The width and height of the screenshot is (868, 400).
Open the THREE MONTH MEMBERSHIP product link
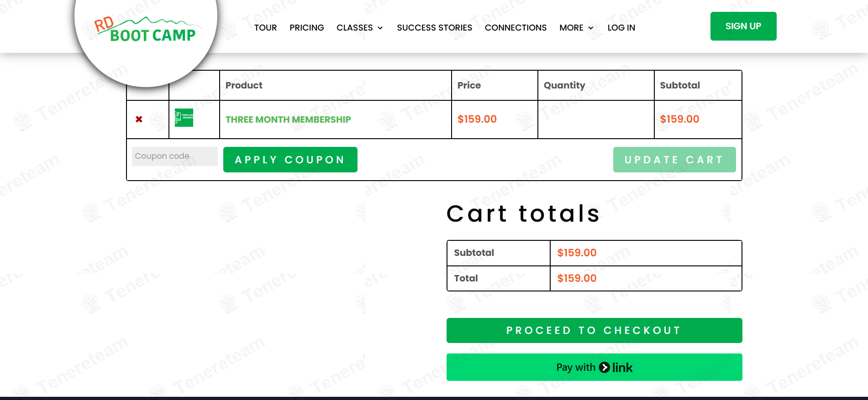[288, 119]
